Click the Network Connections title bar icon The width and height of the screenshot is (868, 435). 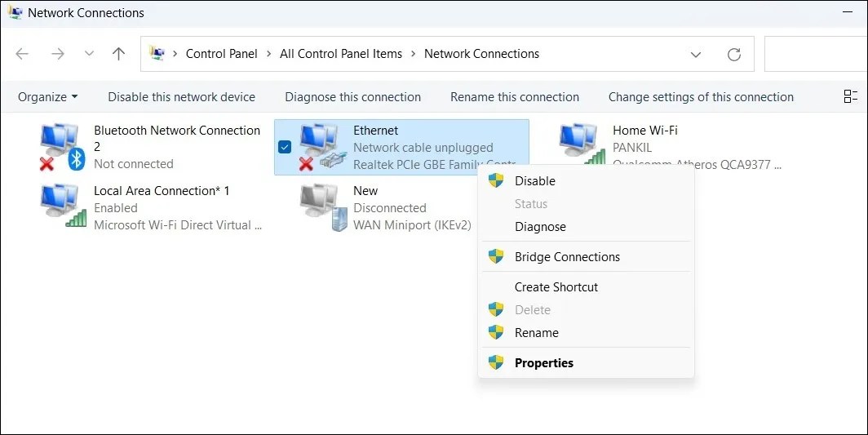coord(15,12)
